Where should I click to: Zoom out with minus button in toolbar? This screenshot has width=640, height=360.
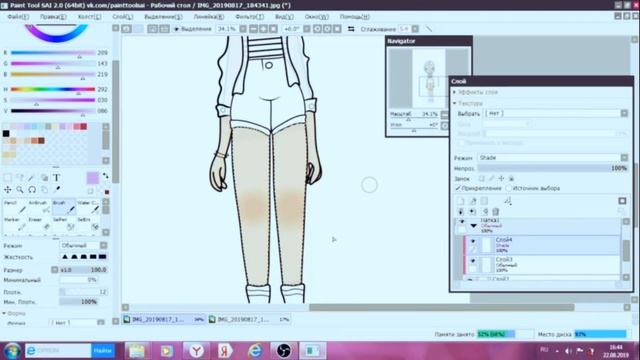(x=253, y=29)
